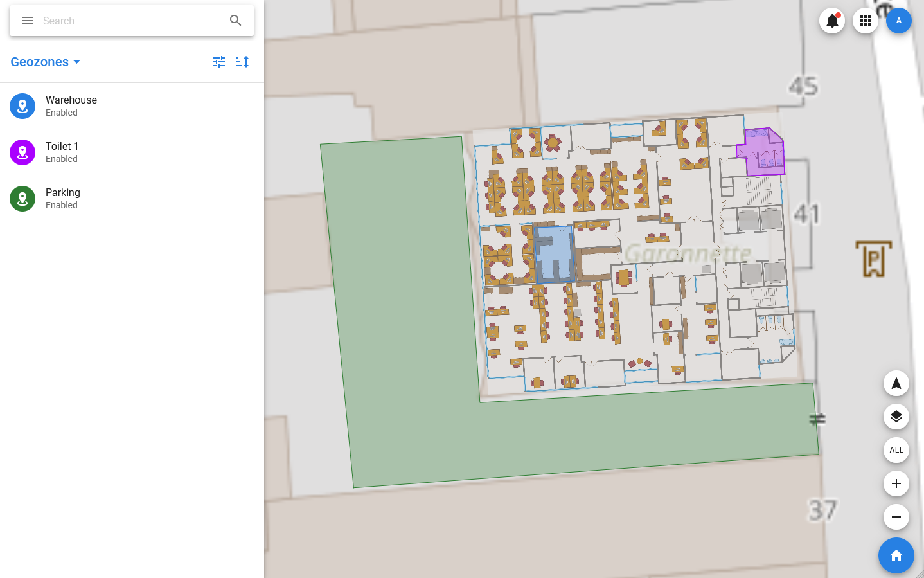Open the apps grid menu

(x=866, y=21)
